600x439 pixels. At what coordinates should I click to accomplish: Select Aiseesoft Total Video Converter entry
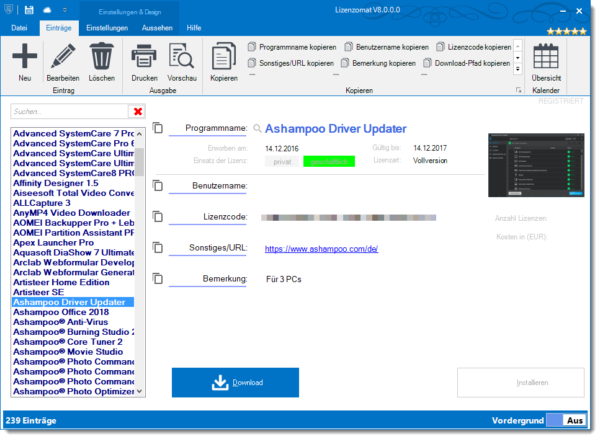tap(73, 193)
